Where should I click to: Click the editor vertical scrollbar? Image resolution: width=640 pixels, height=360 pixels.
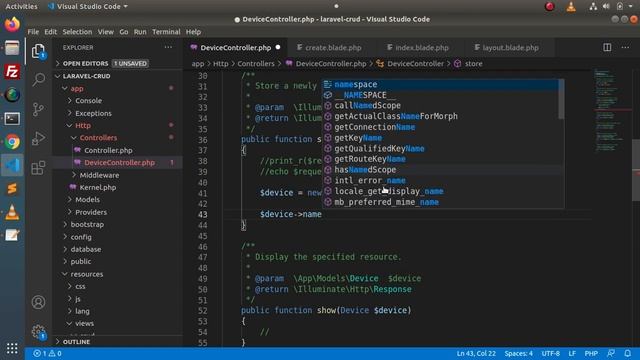tap(636, 169)
